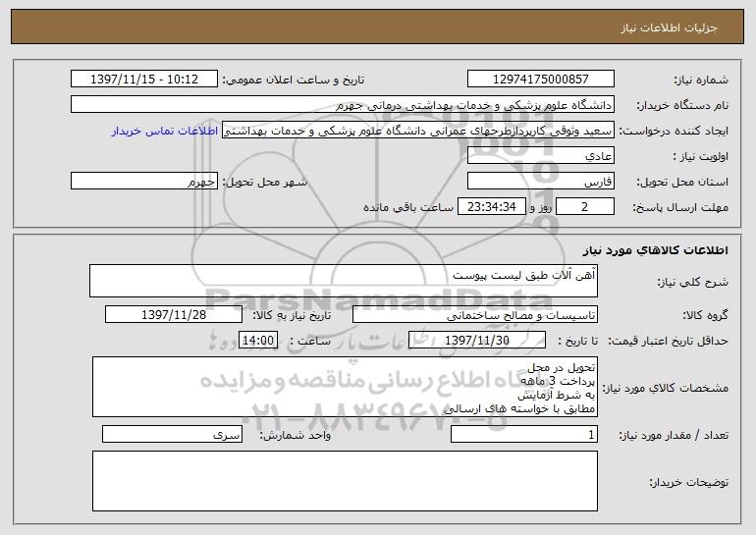Image resolution: width=756 pixels, height=535 pixels.
Task: Open the اطلاعات تماس خریدار link
Action: [x=165, y=132]
